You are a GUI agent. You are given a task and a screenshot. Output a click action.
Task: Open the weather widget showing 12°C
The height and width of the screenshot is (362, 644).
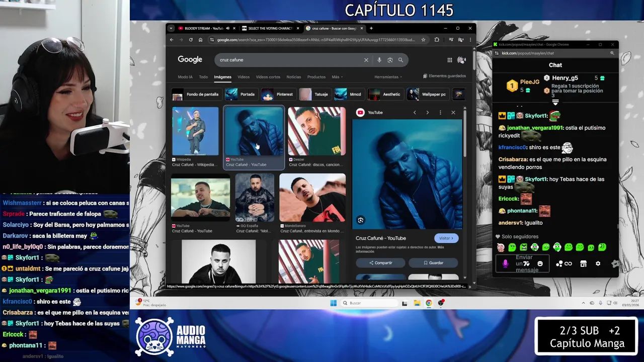click(x=150, y=302)
